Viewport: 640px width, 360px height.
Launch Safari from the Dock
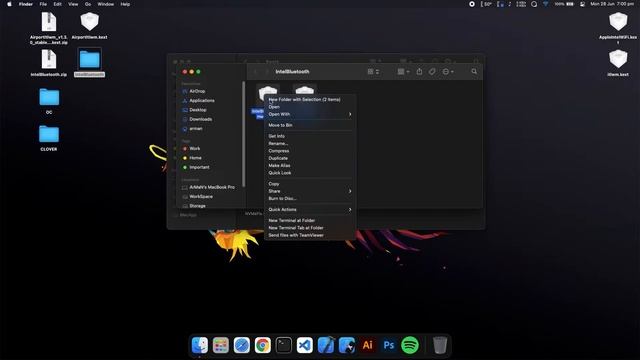click(242, 345)
